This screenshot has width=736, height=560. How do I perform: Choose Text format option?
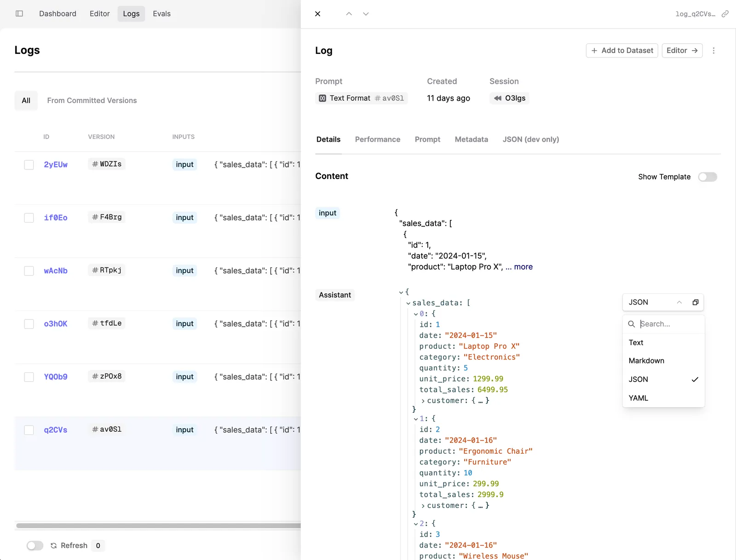[663, 342]
